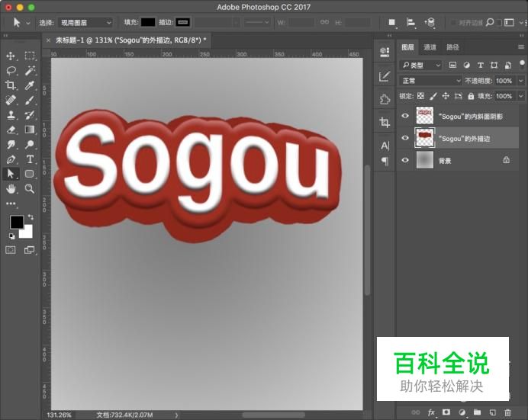This screenshot has width=528, height=420.
Task: Toggle the layer filter on/off switch
Action: click(x=522, y=64)
